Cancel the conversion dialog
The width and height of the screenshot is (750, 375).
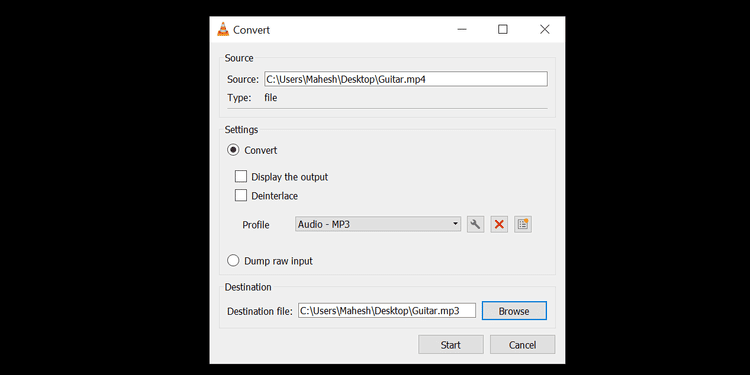pyautogui.click(x=522, y=345)
